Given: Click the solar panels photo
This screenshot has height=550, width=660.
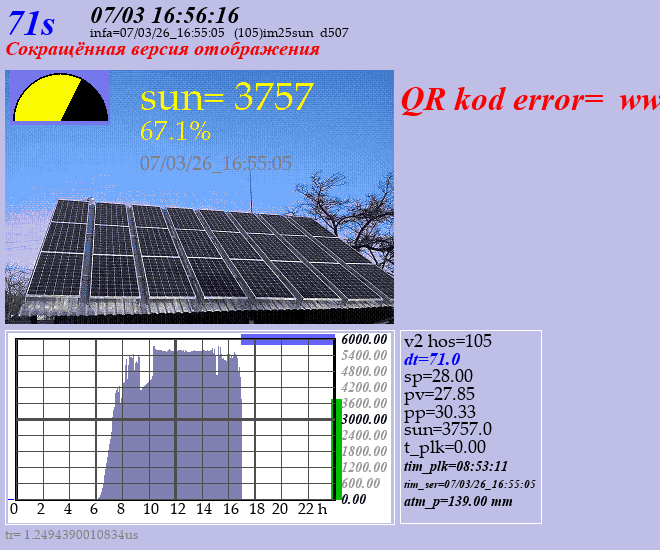Looking at the screenshot, I should 200,250.
